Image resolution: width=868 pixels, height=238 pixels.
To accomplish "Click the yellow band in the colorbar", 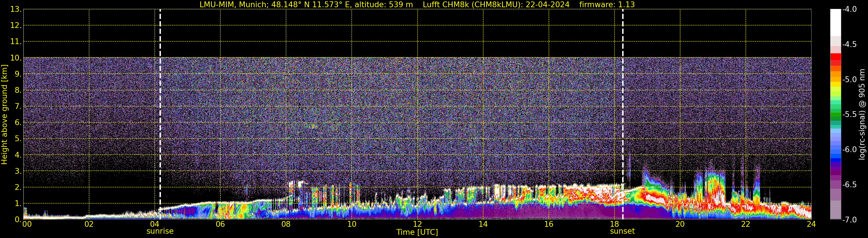I will (835, 85).
